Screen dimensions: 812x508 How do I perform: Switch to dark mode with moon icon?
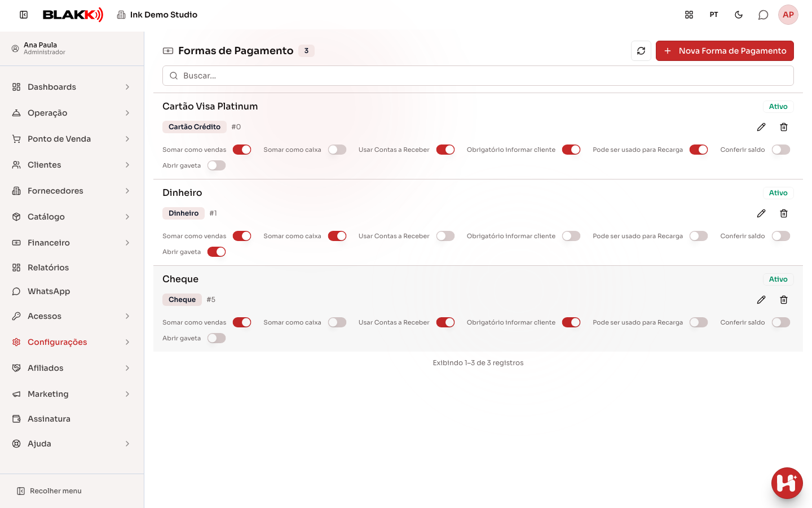coord(739,15)
